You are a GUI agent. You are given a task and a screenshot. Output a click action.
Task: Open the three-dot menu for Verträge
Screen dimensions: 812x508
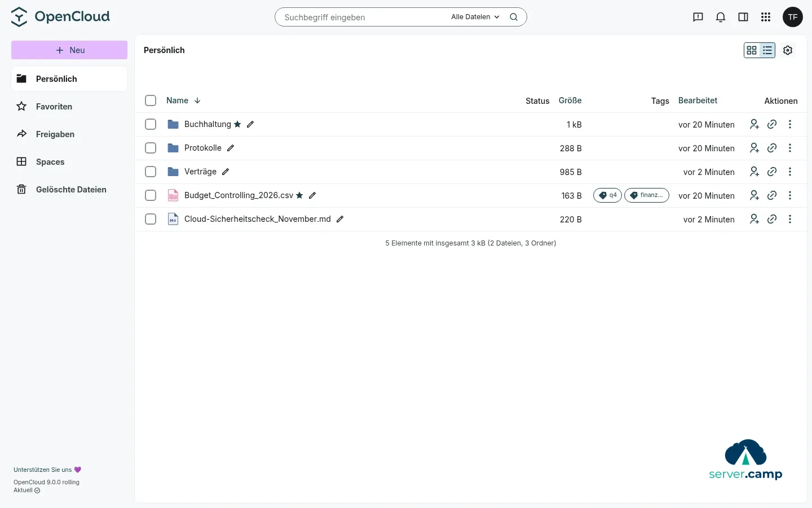[x=790, y=172]
